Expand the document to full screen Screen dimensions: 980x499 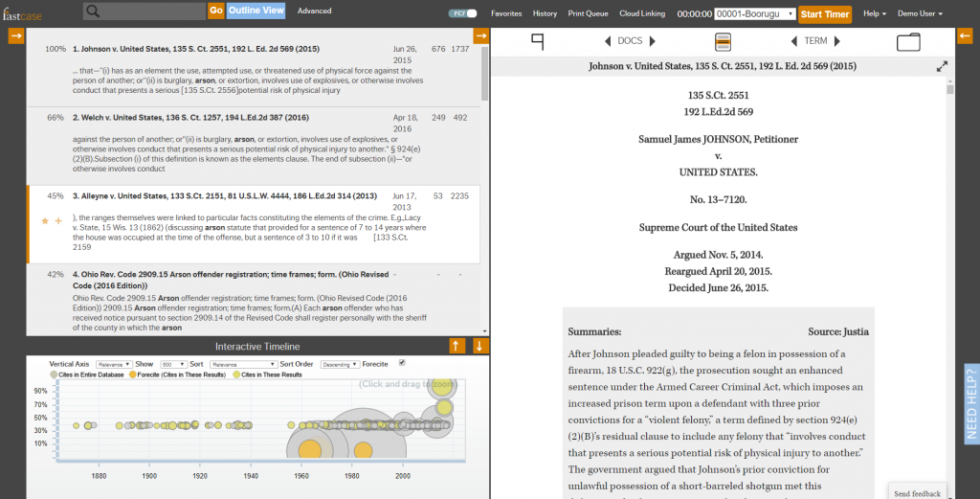pos(942,66)
